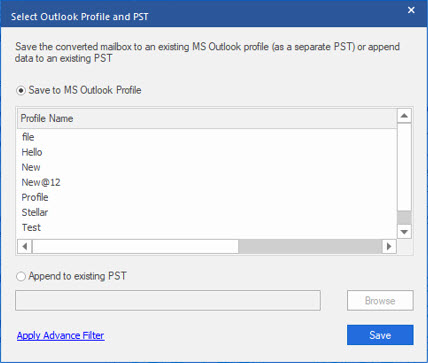Click the Save button
Viewport: 428px width, 363px height.
tap(380, 335)
